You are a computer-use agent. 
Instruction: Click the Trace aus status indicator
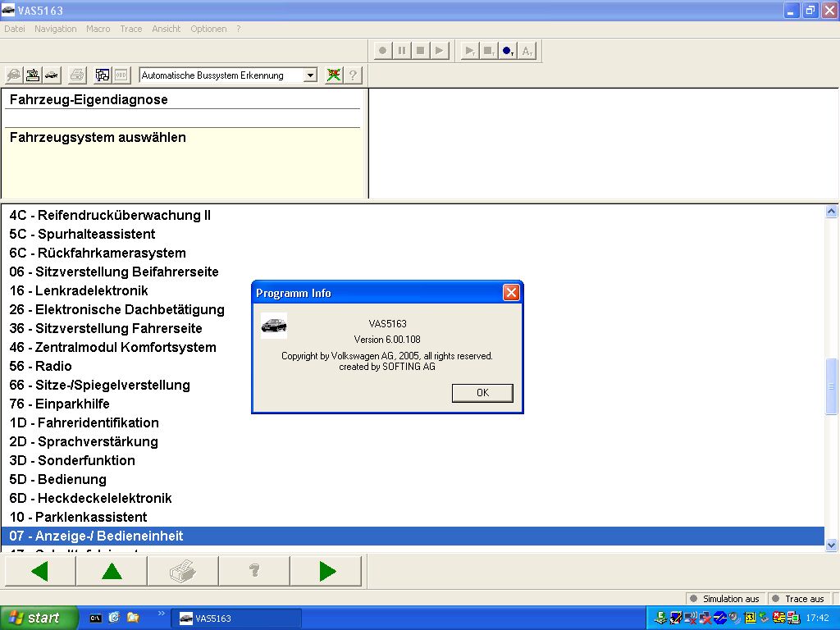pos(799,599)
